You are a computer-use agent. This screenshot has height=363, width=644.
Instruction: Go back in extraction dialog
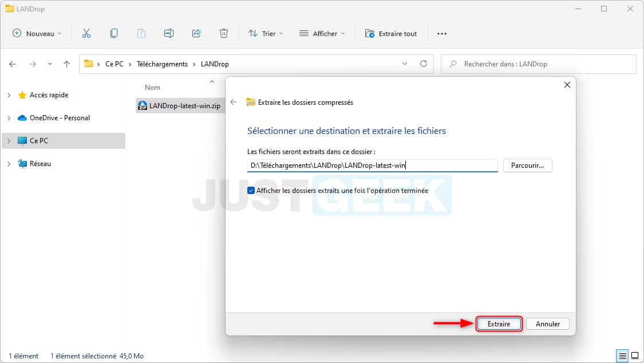pyautogui.click(x=234, y=102)
